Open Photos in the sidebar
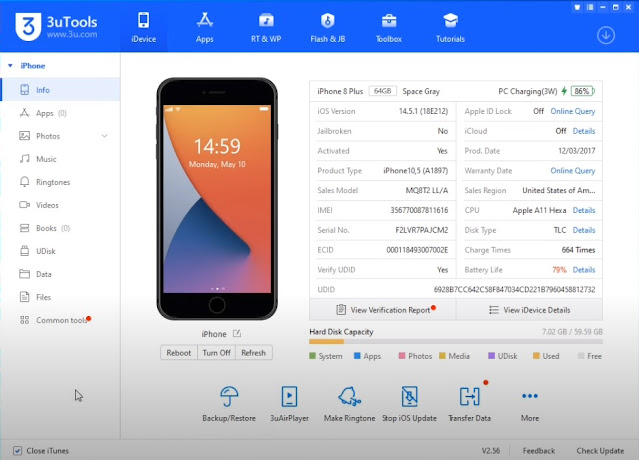The height and width of the screenshot is (460, 639). [60, 136]
